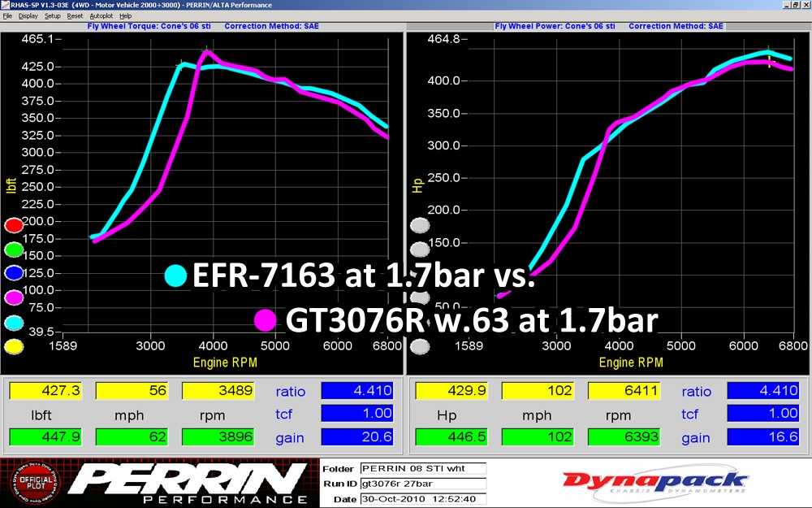
Task: Click the yellow peak marker on power curve
Action: click(770, 62)
